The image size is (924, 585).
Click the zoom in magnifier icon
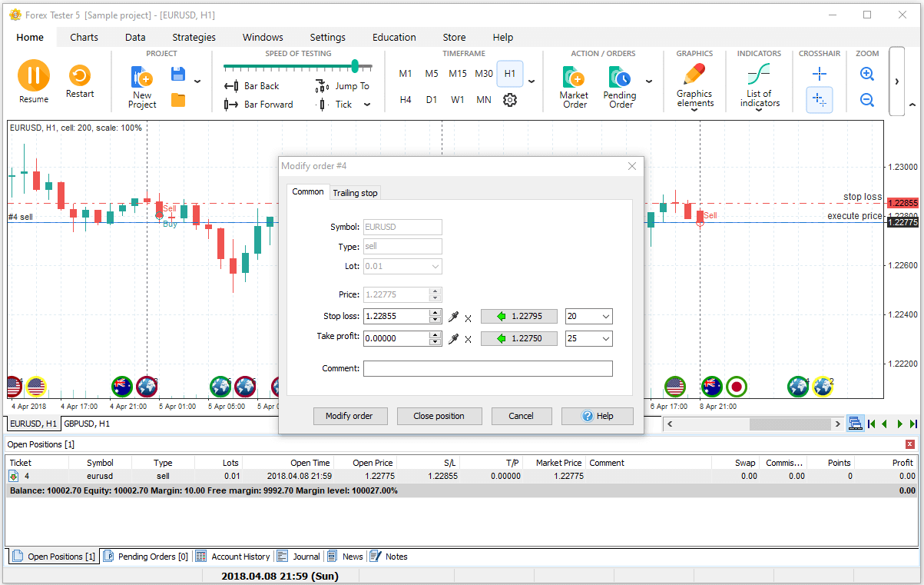pos(867,74)
